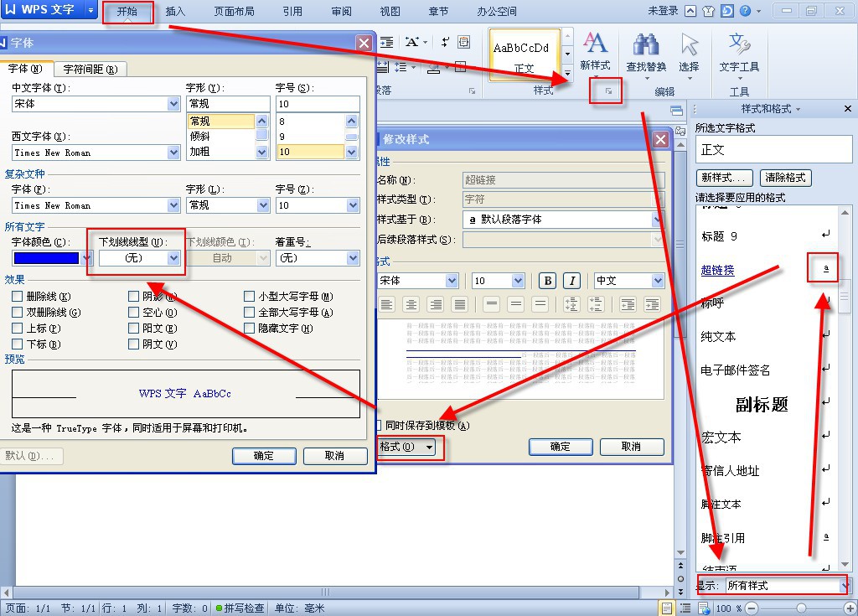
Task: Click the help question mark icon
Action: [745, 10]
